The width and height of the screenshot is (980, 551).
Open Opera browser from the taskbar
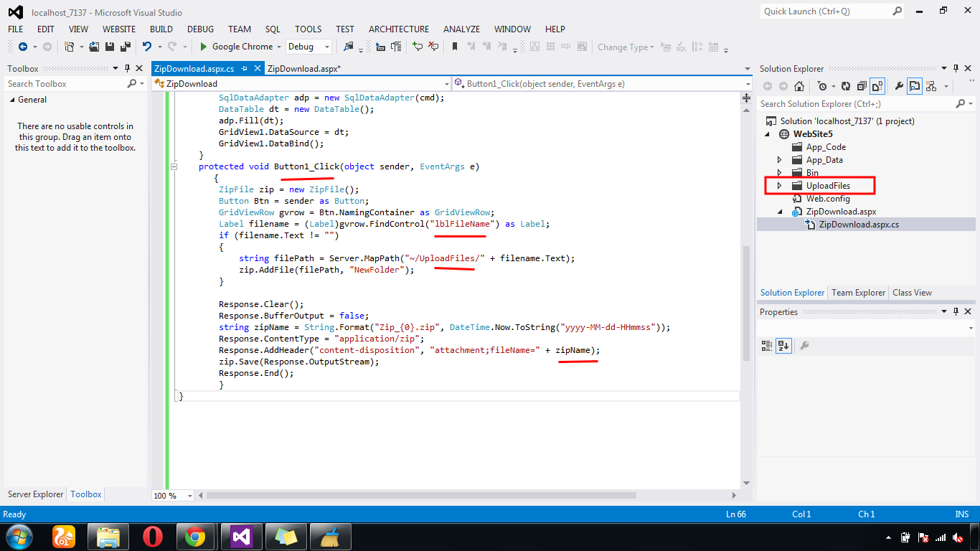(152, 536)
